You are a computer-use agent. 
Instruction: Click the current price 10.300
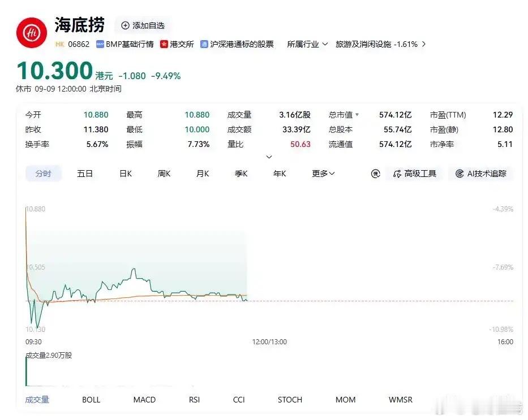tap(54, 71)
